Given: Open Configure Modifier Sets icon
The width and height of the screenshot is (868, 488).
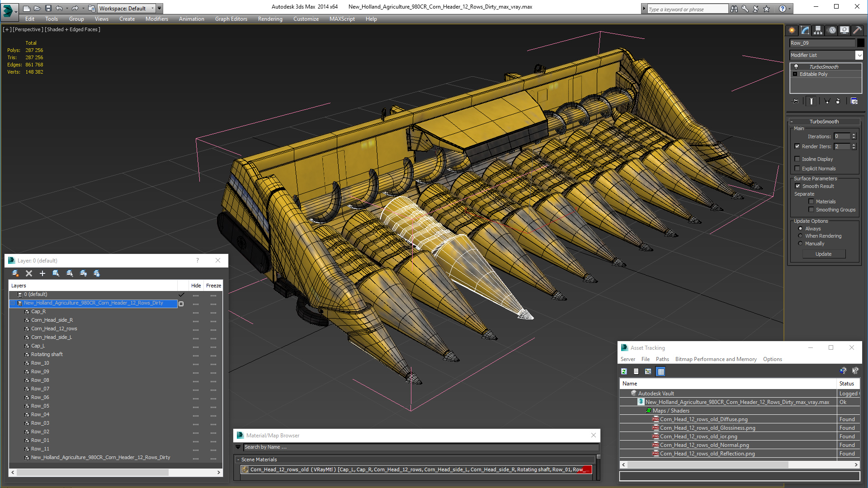Looking at the screenshot, I should point(854,101).
